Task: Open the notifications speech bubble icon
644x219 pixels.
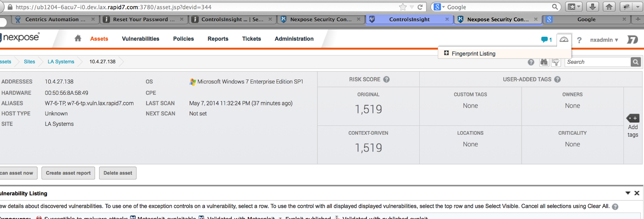Action: (x=545, y=40)
